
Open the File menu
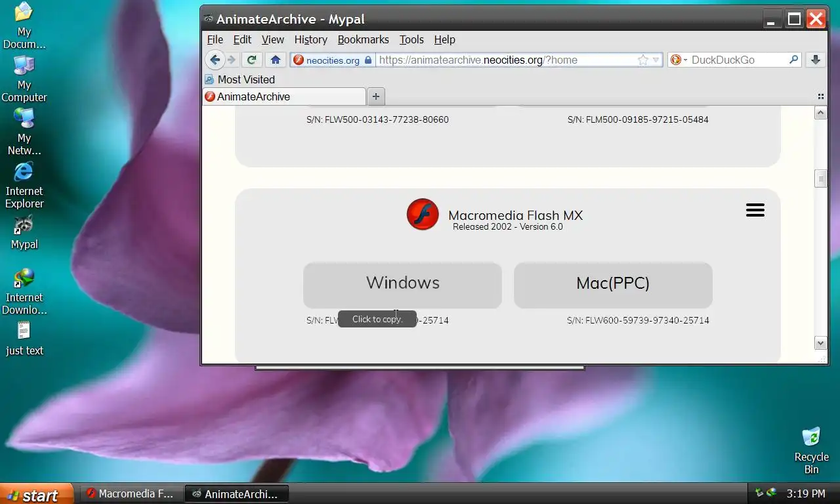(215, 39)
